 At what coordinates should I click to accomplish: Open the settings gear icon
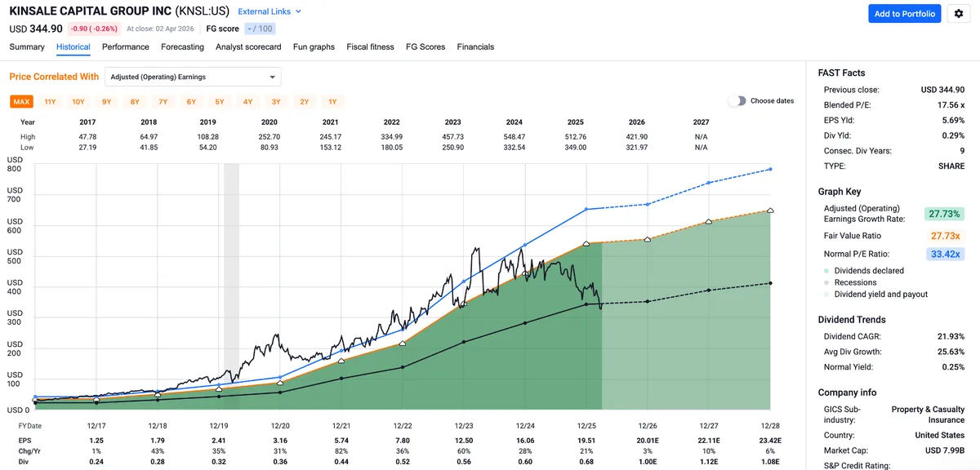point(960,14)
